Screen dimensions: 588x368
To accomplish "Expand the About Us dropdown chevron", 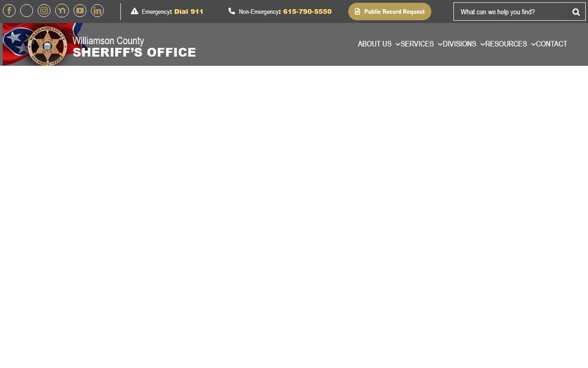I will (x=398, y=44).
